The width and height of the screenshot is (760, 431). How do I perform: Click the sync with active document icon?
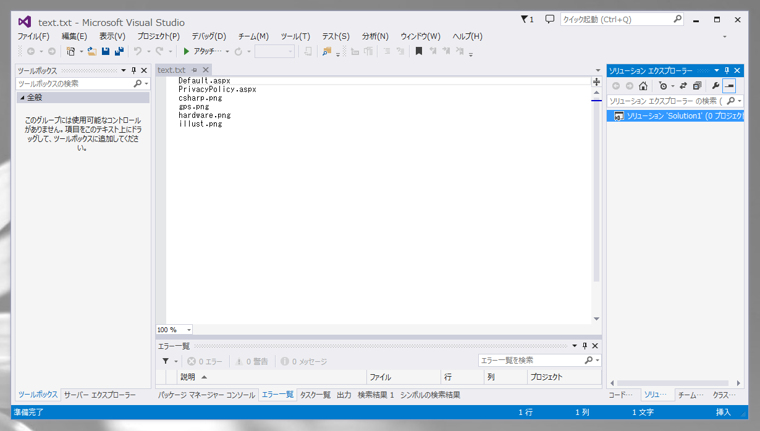pos(683,86)
